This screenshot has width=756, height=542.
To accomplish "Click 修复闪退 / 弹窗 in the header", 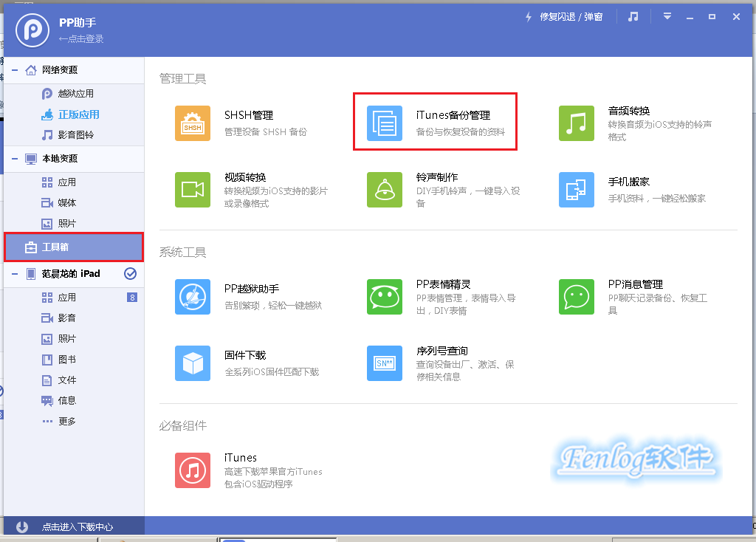I will click(571, 17).
